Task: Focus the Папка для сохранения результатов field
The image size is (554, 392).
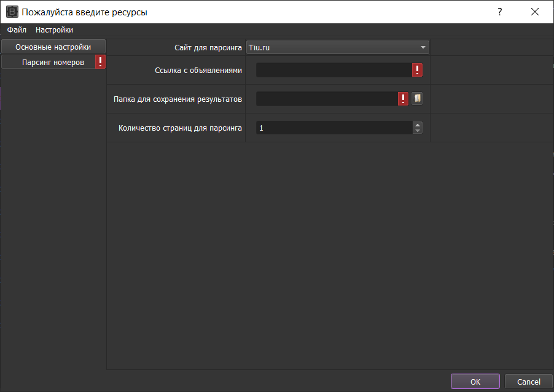Action: pyautogui.click(x=326, y=99)
